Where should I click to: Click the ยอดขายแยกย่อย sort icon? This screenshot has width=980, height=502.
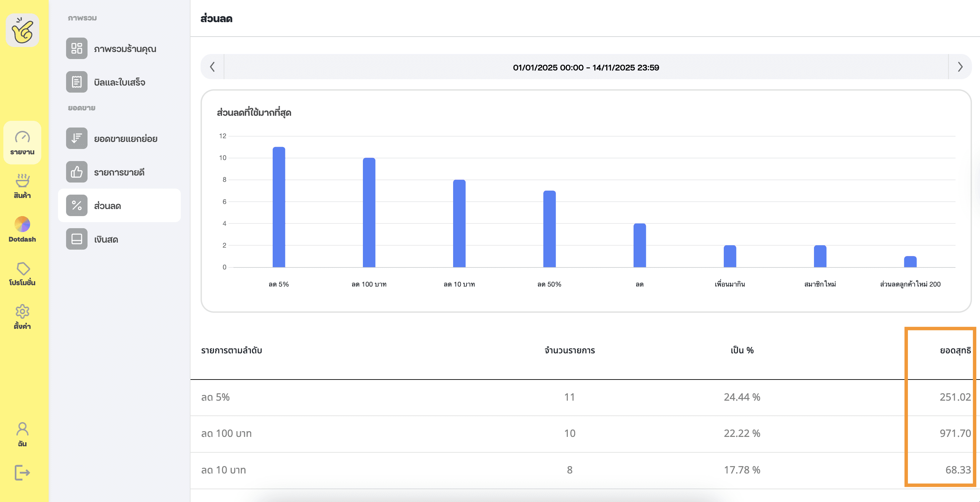77,138
